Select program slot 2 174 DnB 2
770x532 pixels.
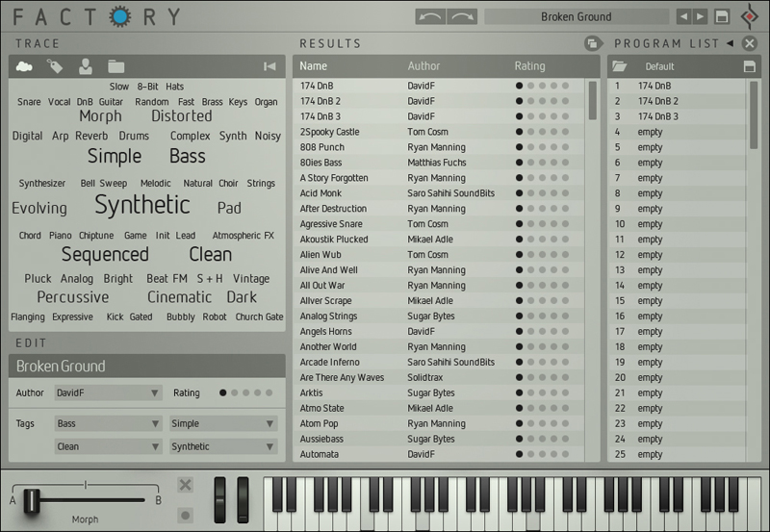678,101
